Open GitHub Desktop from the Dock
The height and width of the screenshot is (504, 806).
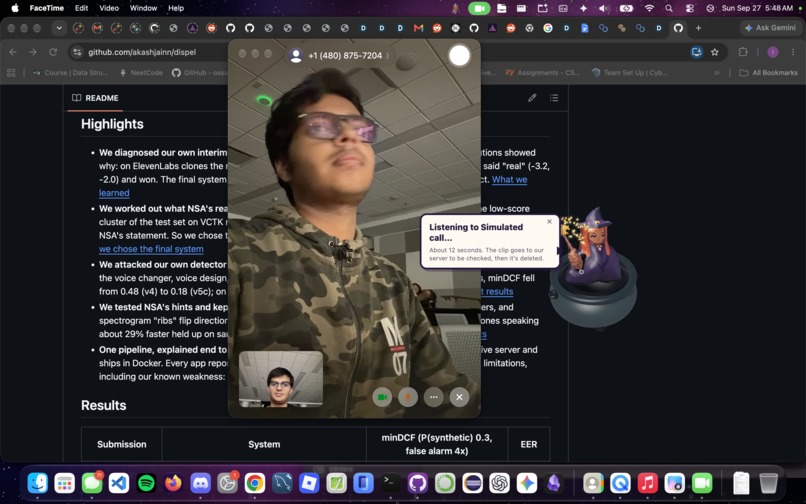pos(418,483)
